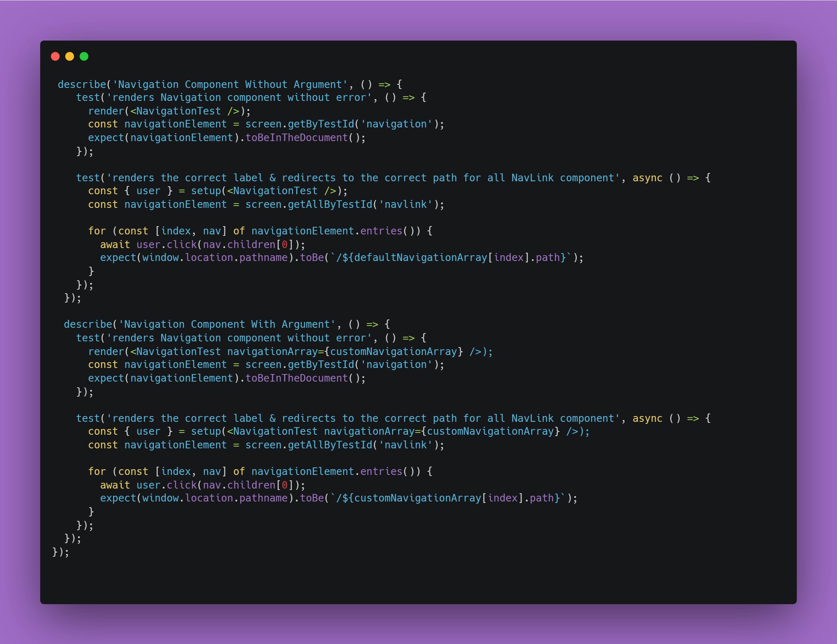Screen dimensions: 837x644
Task: Click the final closing '});' line
Action: point(60,552)
